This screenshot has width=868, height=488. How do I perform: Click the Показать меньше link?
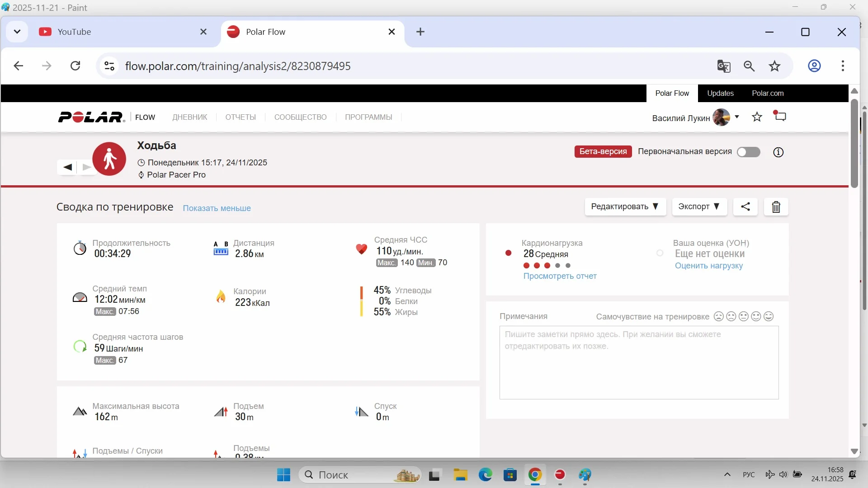tap(217, 208)
